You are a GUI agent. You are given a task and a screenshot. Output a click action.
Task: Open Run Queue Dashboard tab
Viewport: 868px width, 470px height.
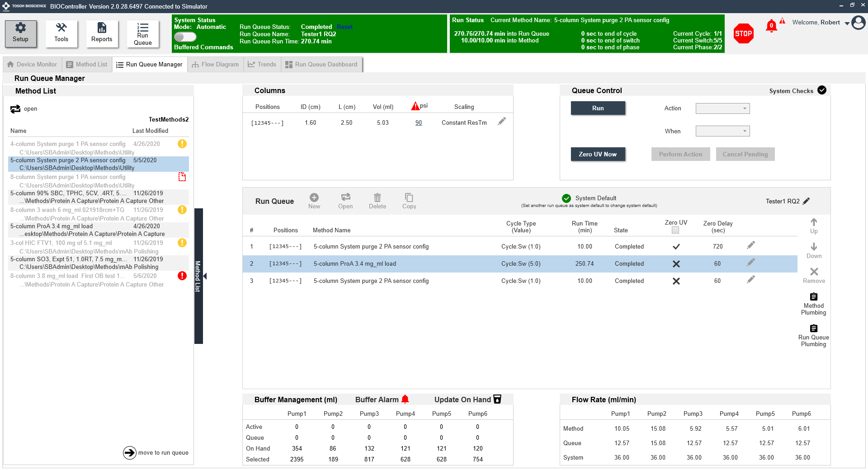pyautogui.click(x=321, y=65)
